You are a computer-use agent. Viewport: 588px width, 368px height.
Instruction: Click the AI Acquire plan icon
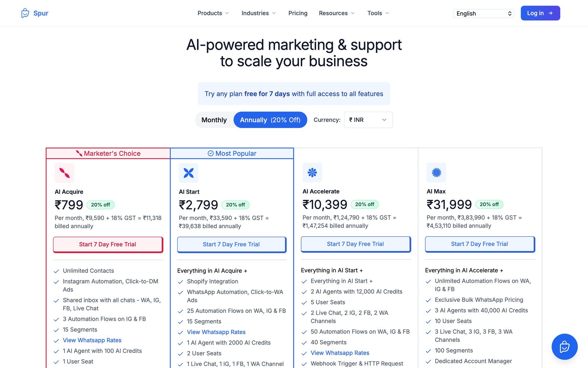64,173
